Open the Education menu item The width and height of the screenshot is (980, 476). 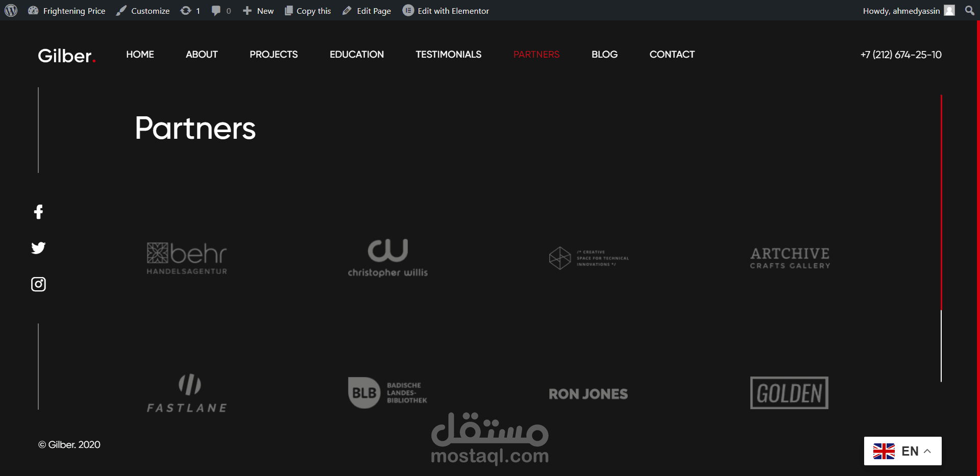(357, 55)
